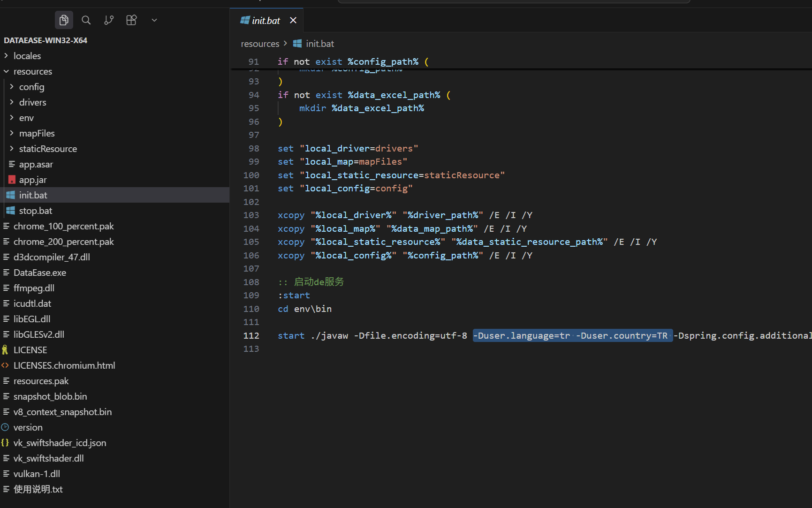The height and width of the screenshot is (508, 812).
Task: Click init.bat in the breadcrumb path
Action: pos(320,44)
